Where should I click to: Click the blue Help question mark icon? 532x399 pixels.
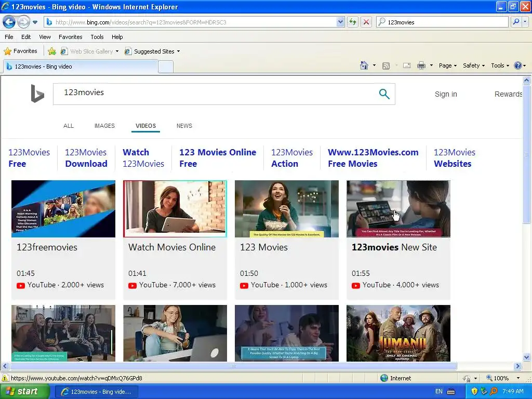(518, 65)
